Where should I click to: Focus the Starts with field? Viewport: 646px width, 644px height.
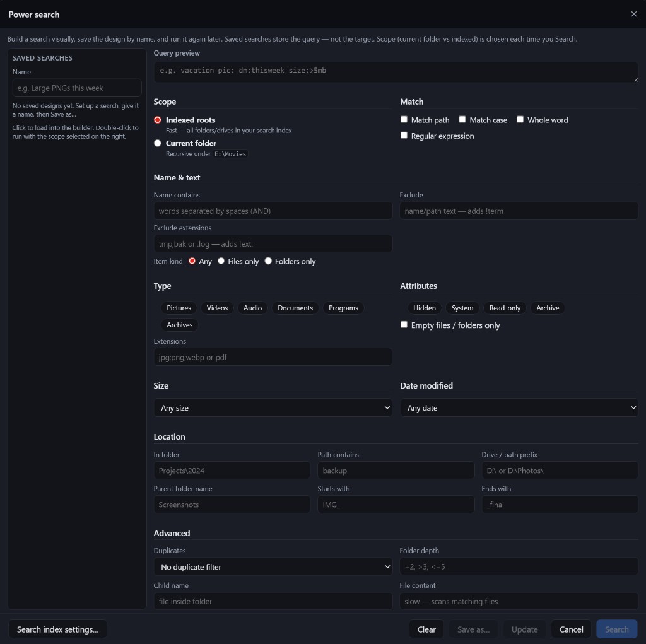396,505
